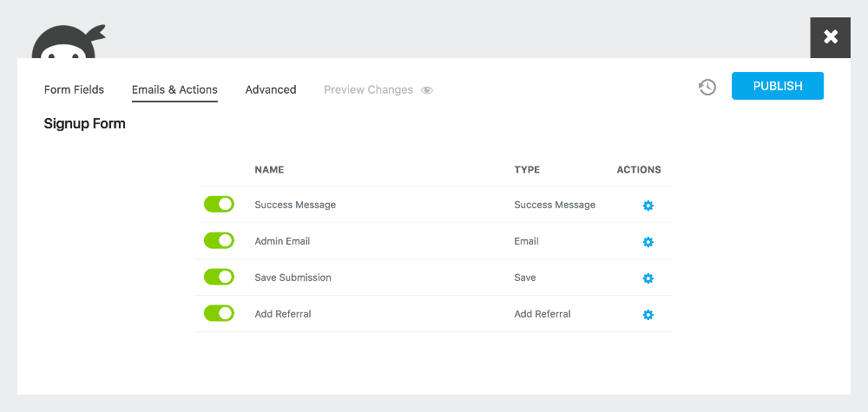868x412 pixels.
Task: Open settings gear for Save Submission action
Action: click(x=648, y=278)
